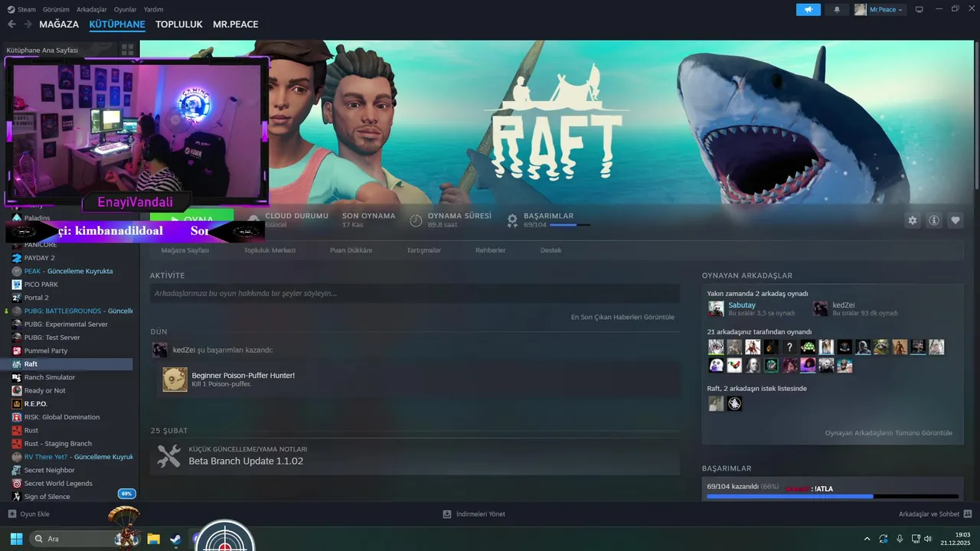The height and width of the screenshot is (551, 980).
Task: Select R.E.P.O. in library list
Action: point(35,403)
